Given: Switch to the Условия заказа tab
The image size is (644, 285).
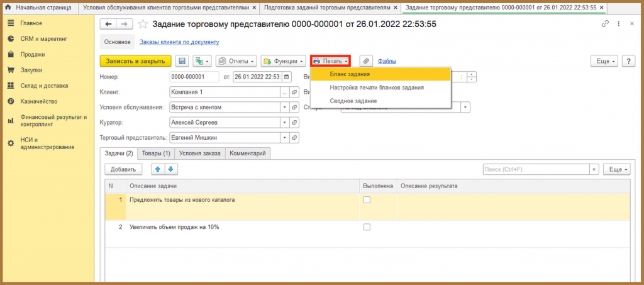Looking at the screenshot, I should tap(199, 153).
